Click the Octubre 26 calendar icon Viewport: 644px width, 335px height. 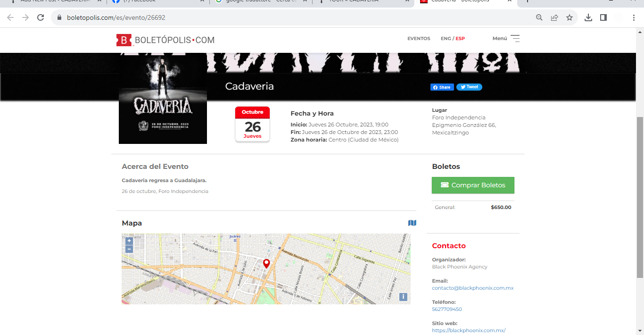(252, 125)
